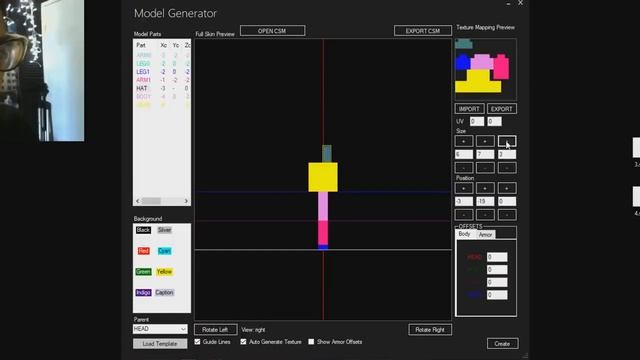Viewport: 640px width, 360px height.
Task: Set background to Green
Action: [143, 272]
